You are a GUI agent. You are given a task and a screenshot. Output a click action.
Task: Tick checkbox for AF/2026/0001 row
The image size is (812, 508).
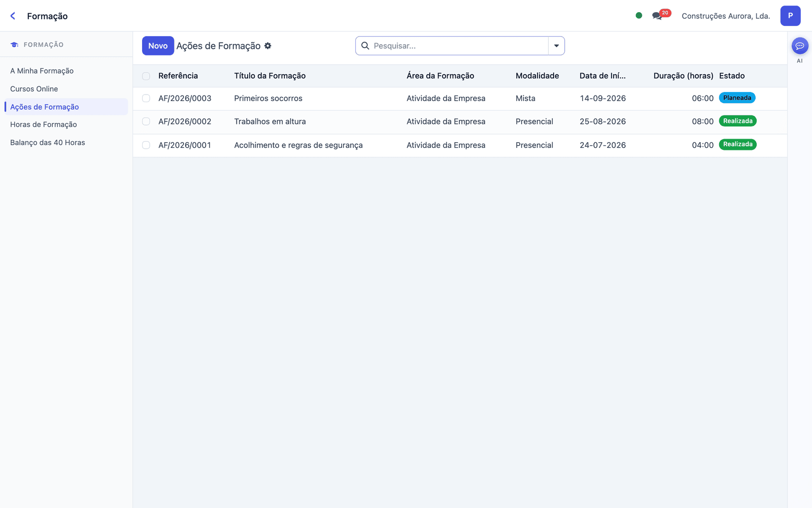(x=146, y=145)
